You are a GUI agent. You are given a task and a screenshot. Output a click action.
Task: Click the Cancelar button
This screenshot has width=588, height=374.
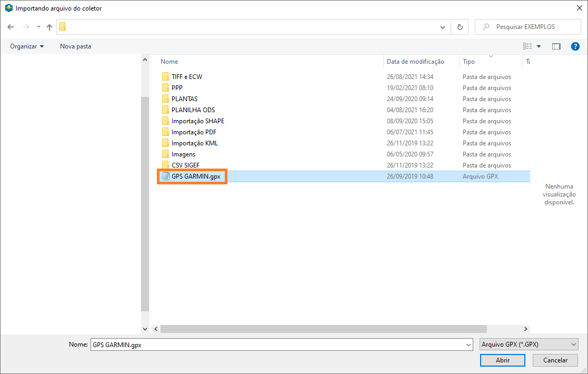click(x=555, y=360)
